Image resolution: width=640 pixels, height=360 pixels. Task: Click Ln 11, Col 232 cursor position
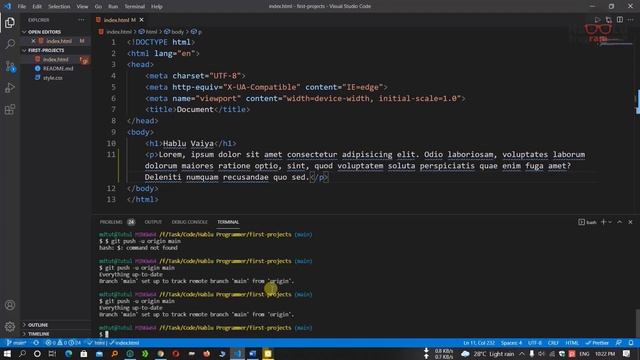[x=479, y=343]
